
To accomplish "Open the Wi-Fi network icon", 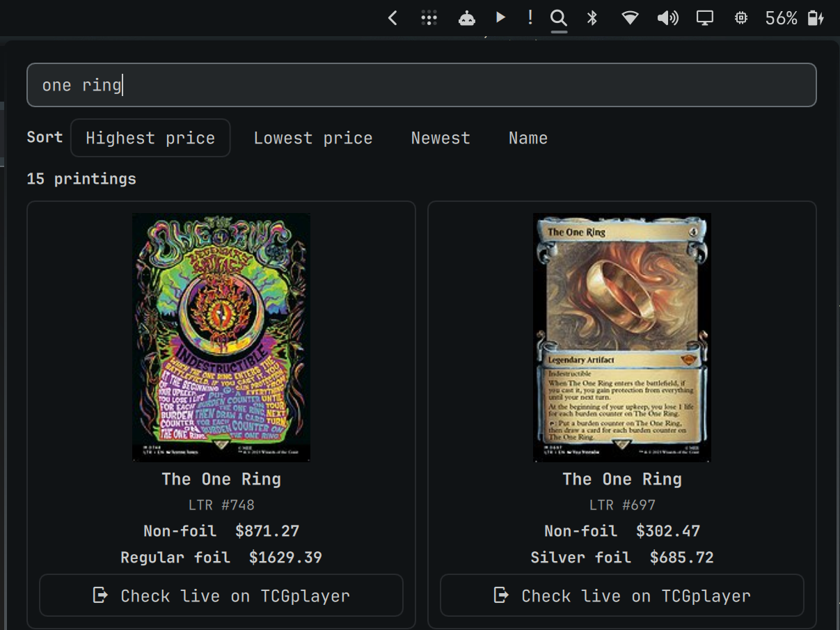I will pyautogui.click(x=630, y=18).
